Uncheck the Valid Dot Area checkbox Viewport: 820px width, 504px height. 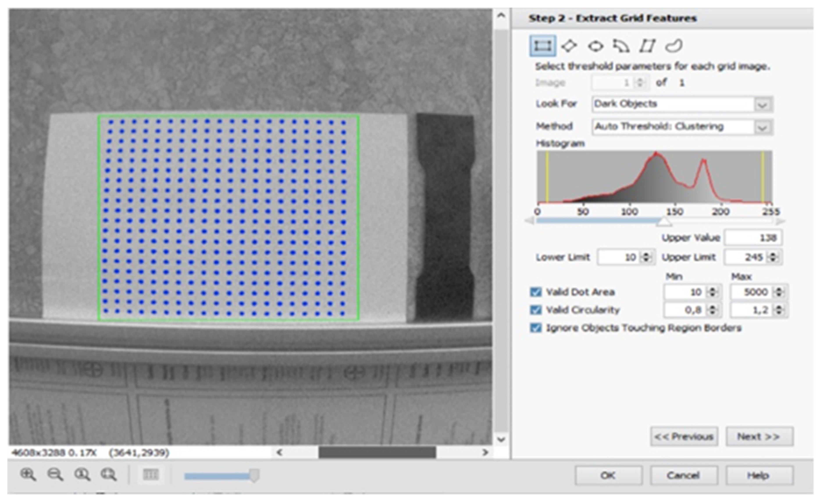(x=536, y=292)
